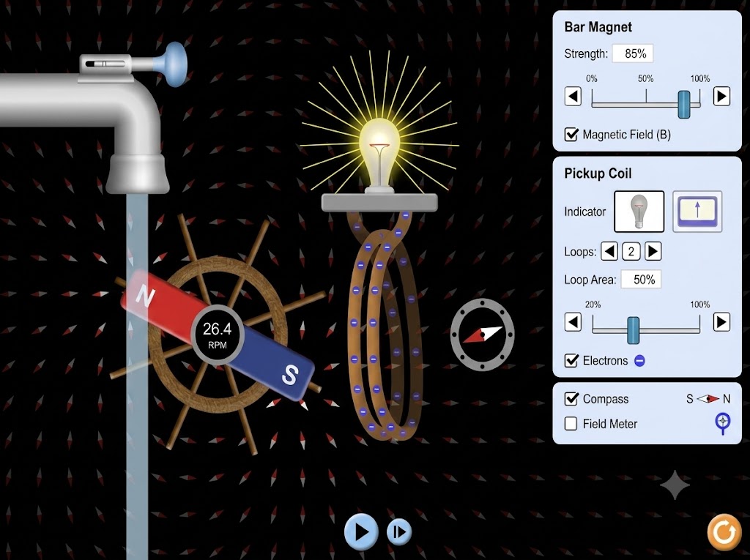Toggle the Magnetic Field (B) checkbox
This screenshot has height=560, width=750.
point(571,135)
